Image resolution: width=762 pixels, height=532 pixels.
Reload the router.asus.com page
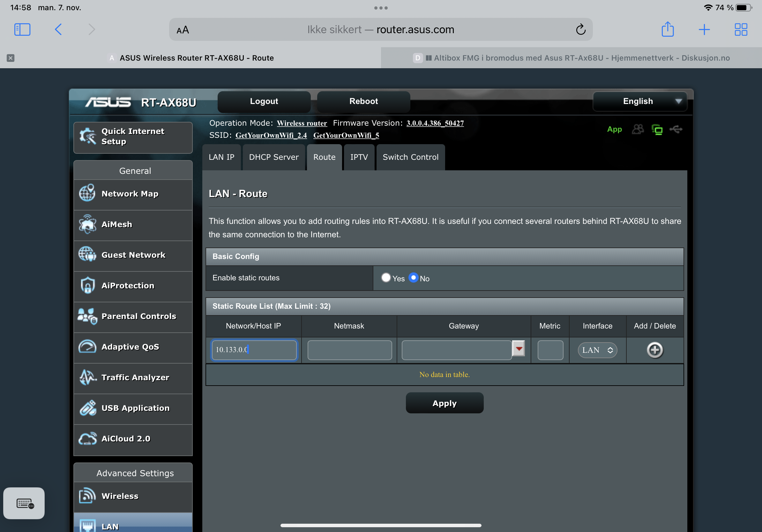[580, 29]
